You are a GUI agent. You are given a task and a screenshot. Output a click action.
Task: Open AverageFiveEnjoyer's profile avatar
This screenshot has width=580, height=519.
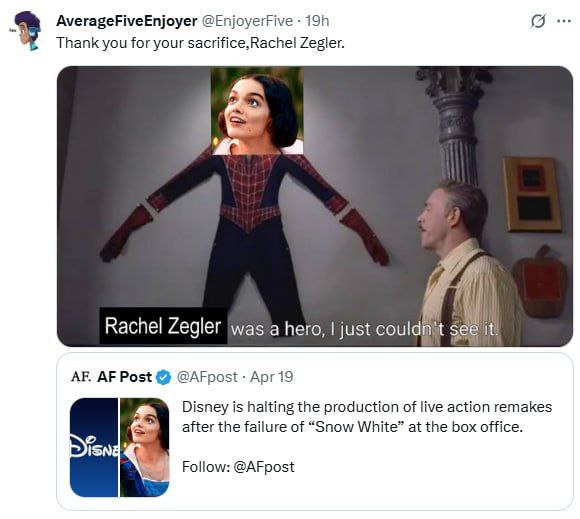click(27, 31)
